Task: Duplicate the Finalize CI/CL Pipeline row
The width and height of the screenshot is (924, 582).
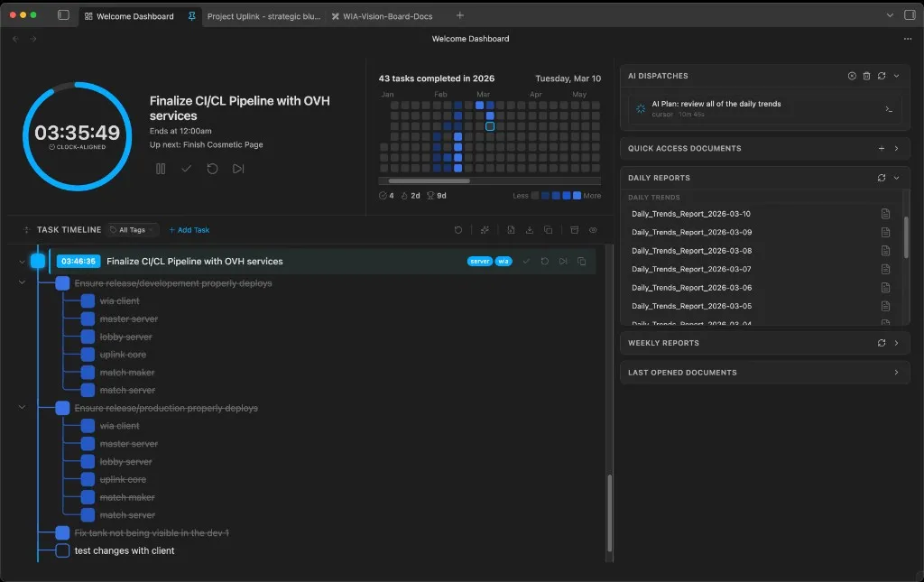Action: pyautogui.click(x=582, y=262)
